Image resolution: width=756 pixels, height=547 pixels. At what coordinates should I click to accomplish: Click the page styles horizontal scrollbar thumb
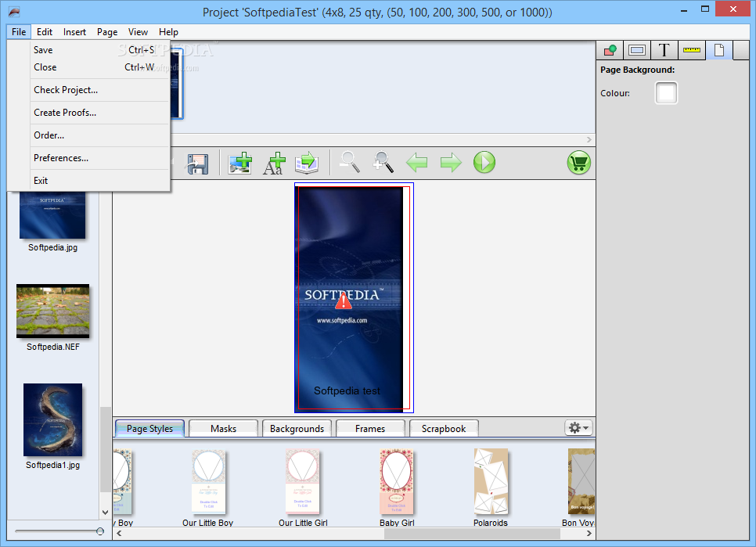472,534
